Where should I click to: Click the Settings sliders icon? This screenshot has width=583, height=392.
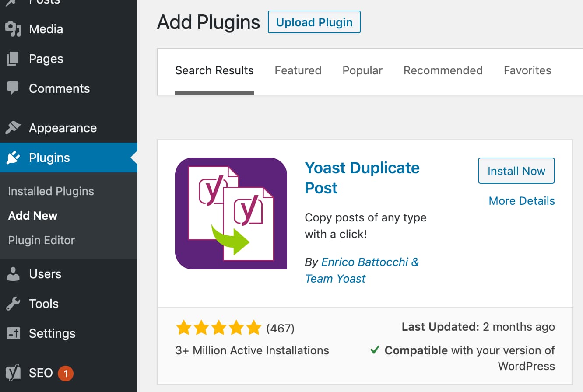click(x=13, y=333)
